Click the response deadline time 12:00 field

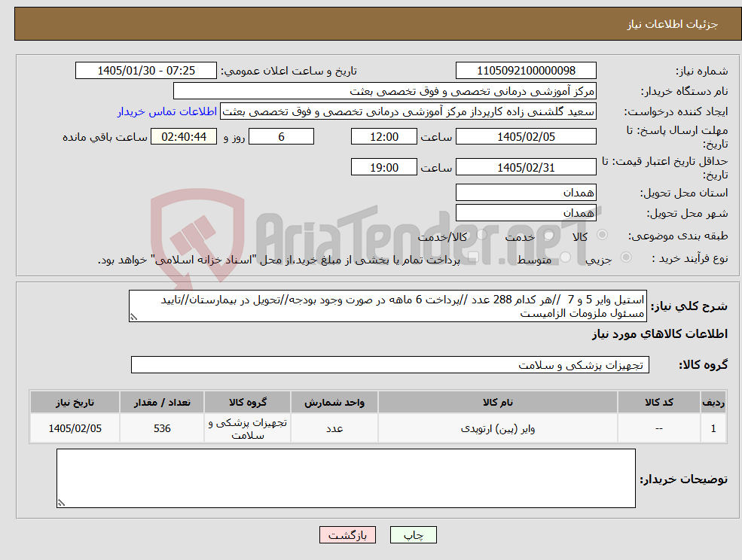[x=383, y=137]
